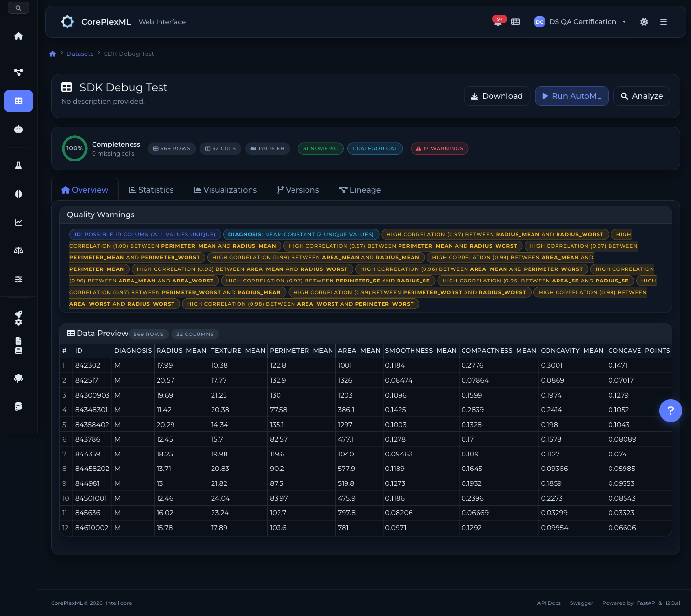Open the experiments flask icon
Image resolution: width=691 pixels, height=616 pixels.
[18, 165]
